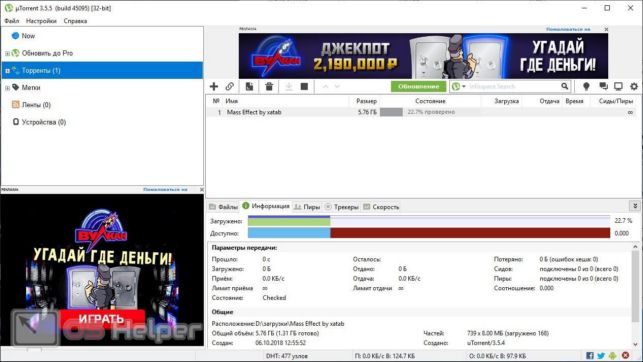Screen dimensions: 643x362
Task: Open the Preferences gear icon in toolbar
Action: coord(634,87)
